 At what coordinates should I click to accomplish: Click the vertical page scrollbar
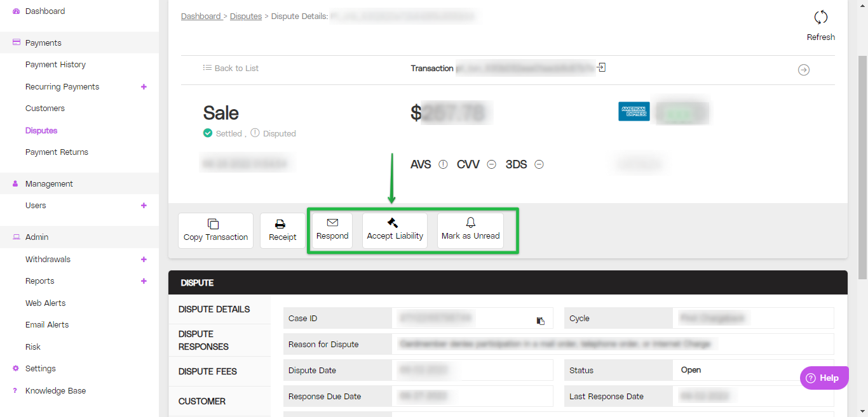[x=863, y=168]
